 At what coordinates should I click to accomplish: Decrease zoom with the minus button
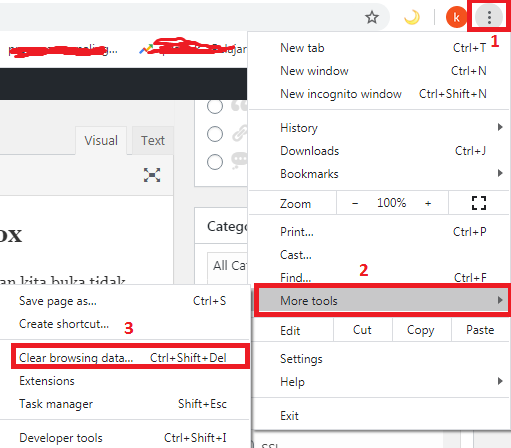[x=355, y=203]
